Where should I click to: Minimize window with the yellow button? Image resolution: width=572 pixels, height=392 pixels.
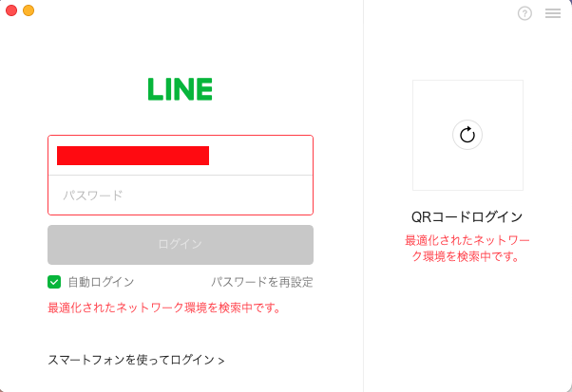click(x=29, y=9)
